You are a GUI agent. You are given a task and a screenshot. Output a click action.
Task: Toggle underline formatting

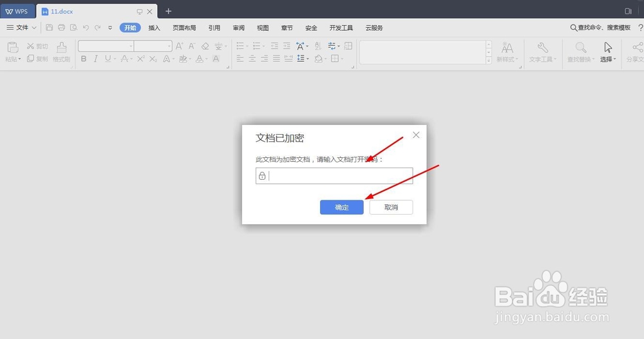[108, 59]
